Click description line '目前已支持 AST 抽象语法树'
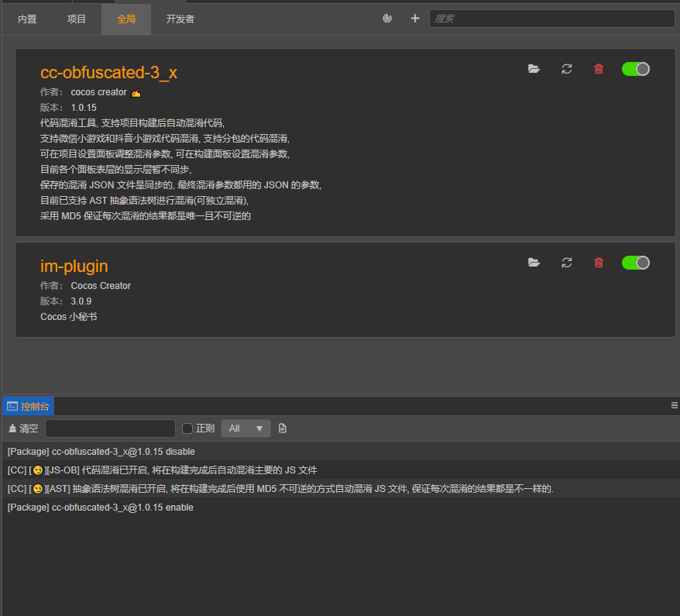 click(x=144, y=201)
